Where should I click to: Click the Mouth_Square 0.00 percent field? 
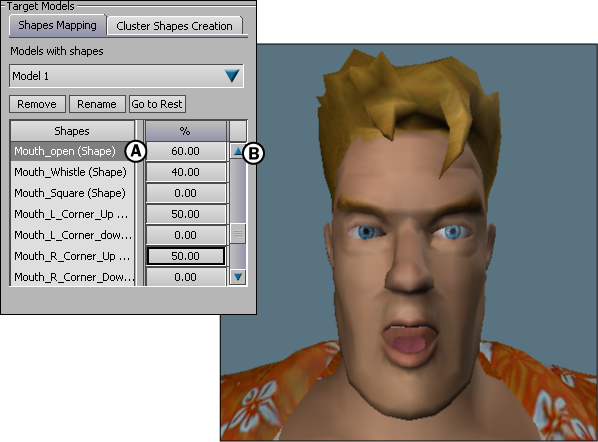(x=186, y=193)
